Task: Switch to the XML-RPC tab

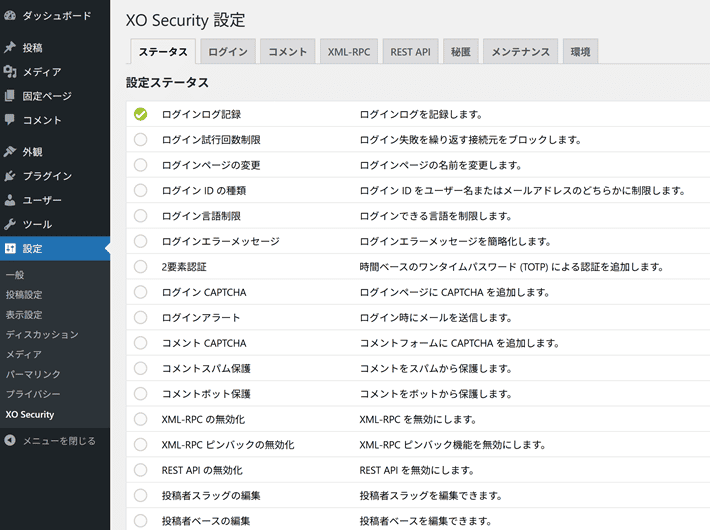Action: (349, 52)
